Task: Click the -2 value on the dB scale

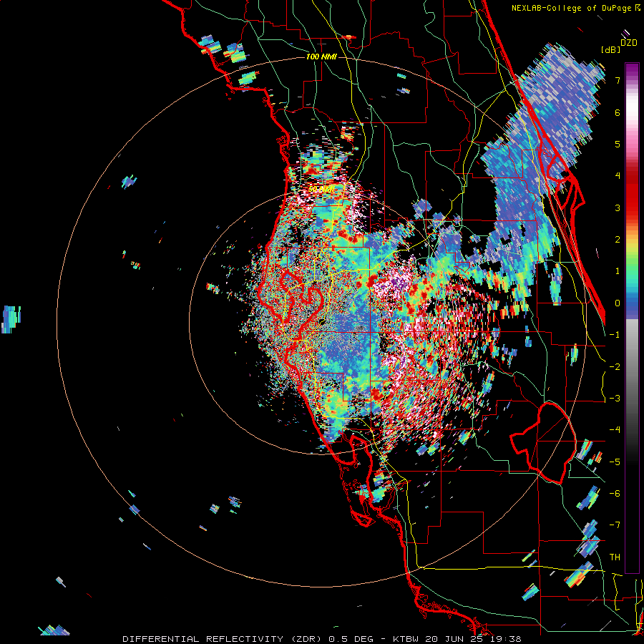Action: 615,367
